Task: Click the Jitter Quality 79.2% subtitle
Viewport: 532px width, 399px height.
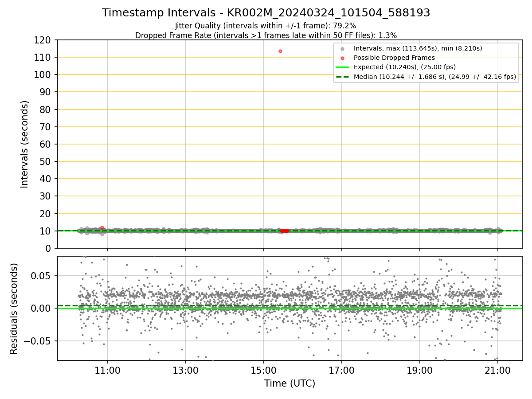Action: tap(266, 26)
